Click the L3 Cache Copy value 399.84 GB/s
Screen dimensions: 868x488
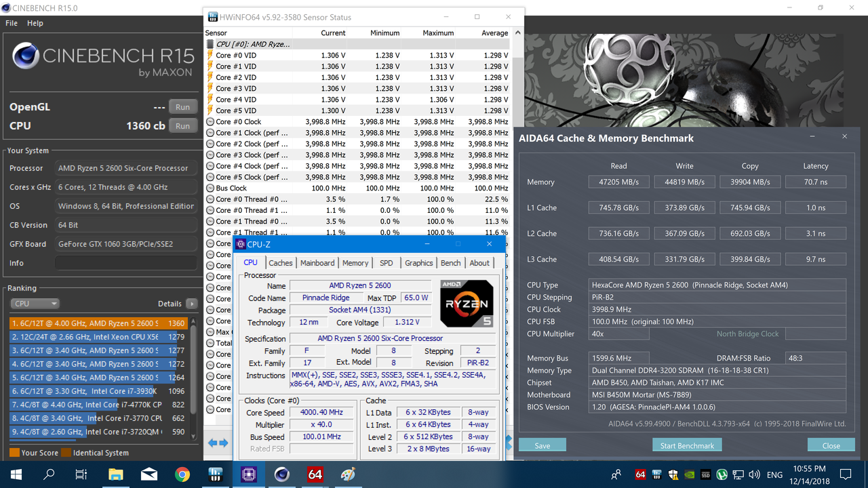tap(750, 259)
